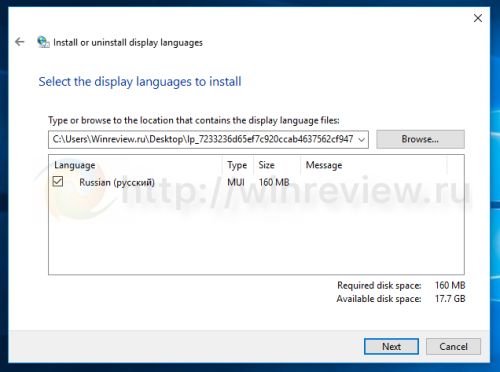Click the MUI type cell
The width and height of the screenshot is (500, 372).
coord(236,182)
